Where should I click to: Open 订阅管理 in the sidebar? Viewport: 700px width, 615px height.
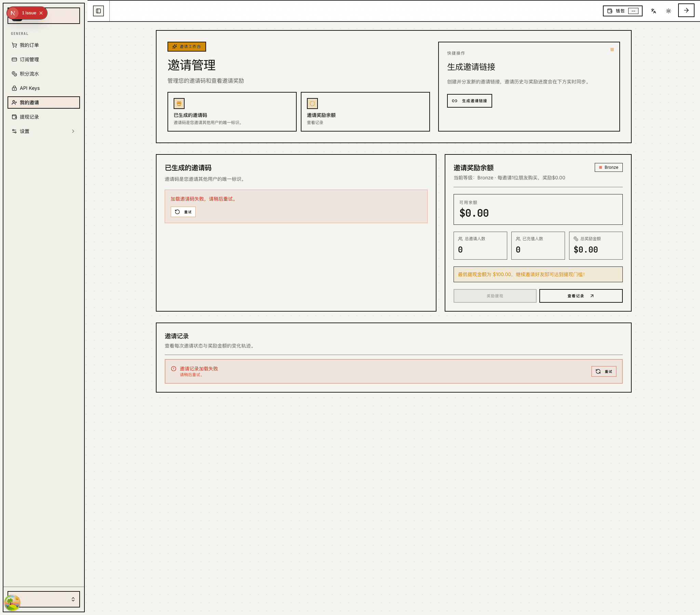[x=29, y=59]
